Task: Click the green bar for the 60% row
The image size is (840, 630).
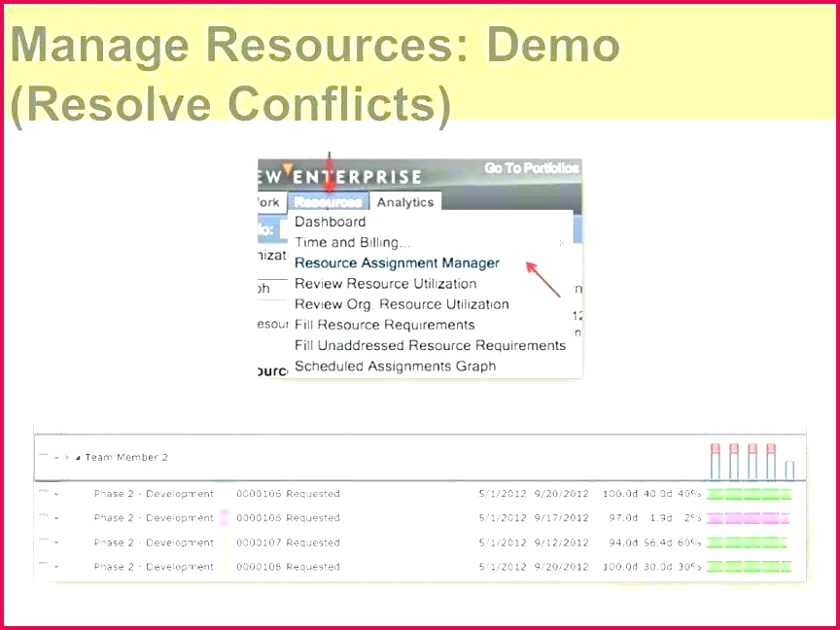Action: [x=745, y=542]
